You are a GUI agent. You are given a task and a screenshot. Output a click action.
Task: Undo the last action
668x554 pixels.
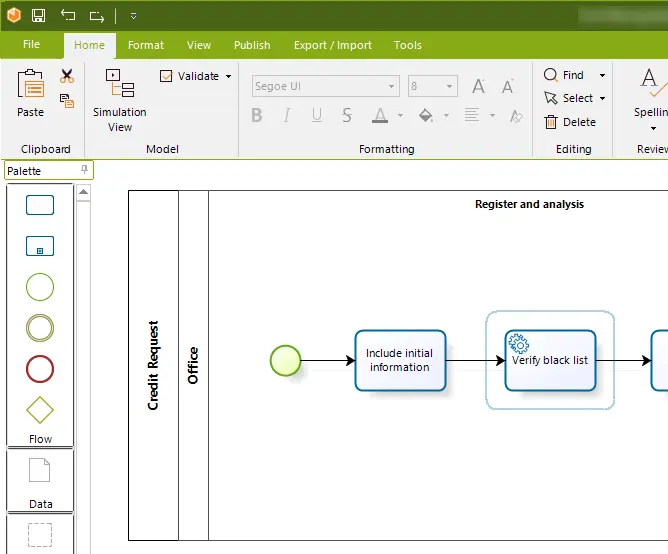[68, 15]
